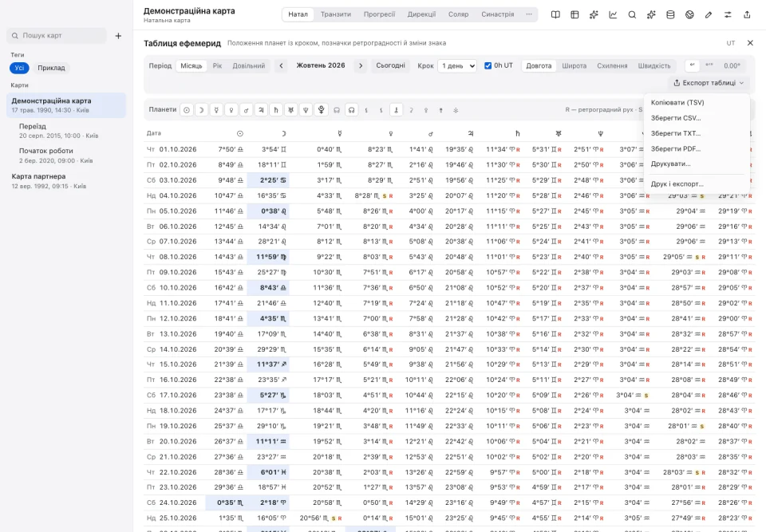Screen dimensions: 766x532
Task: Focus the Пошук карт search field
Action: [57, 36]
